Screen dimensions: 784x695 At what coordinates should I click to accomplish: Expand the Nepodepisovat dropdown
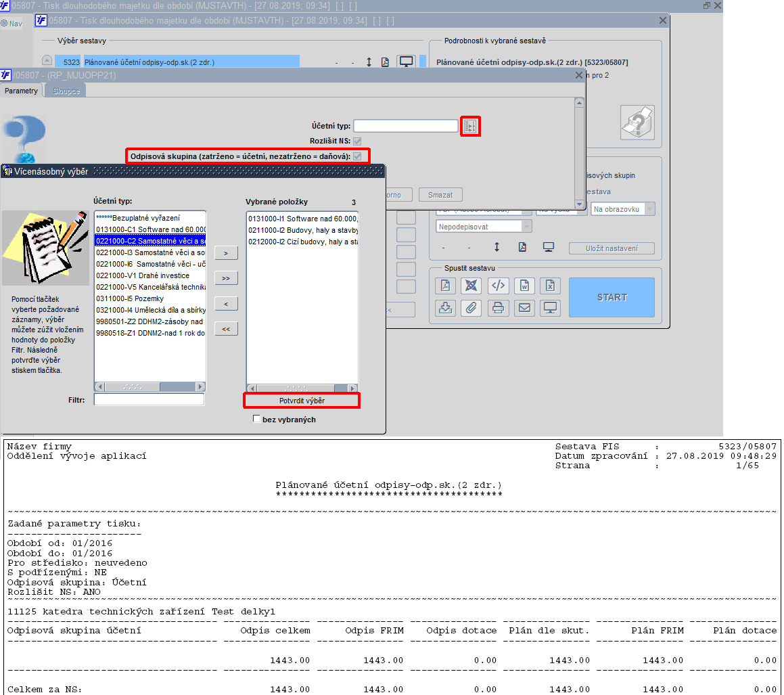click(484, 227)
